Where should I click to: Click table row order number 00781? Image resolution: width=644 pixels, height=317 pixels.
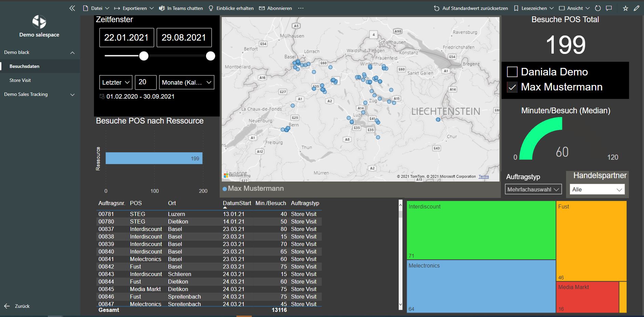[106, 214]
